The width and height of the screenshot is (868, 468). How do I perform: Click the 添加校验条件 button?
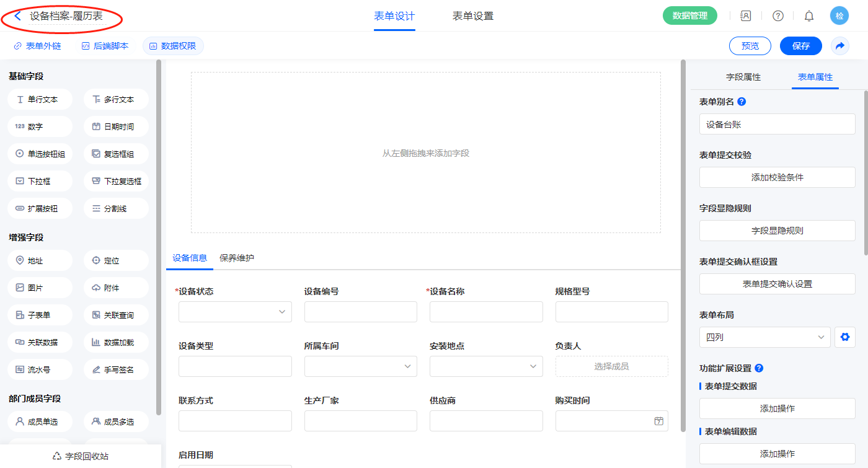coord(777,177)
